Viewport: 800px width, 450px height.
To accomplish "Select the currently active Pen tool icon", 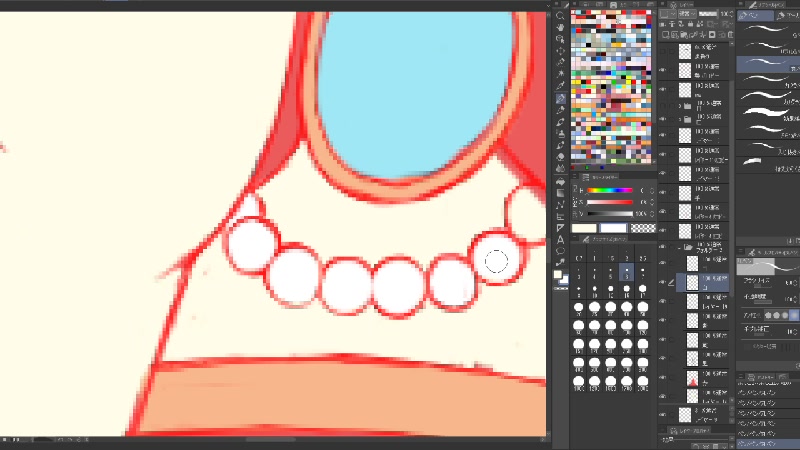I will point(560,100).
